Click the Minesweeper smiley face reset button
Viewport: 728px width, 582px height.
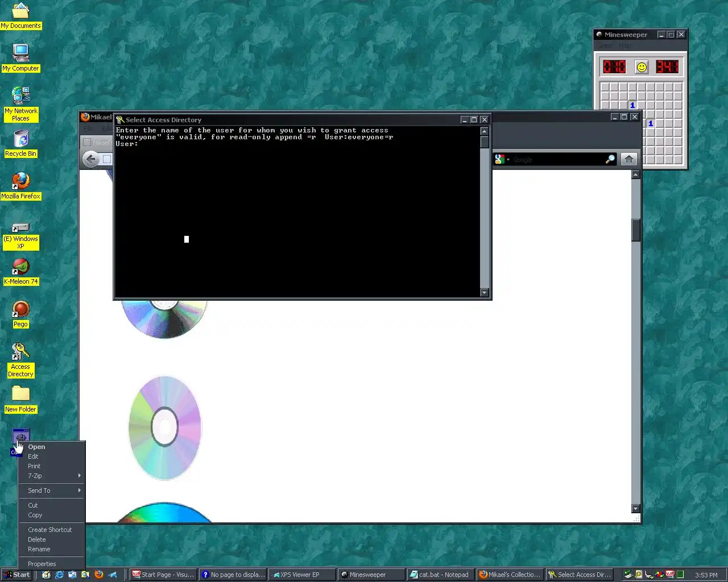(642, 67)
